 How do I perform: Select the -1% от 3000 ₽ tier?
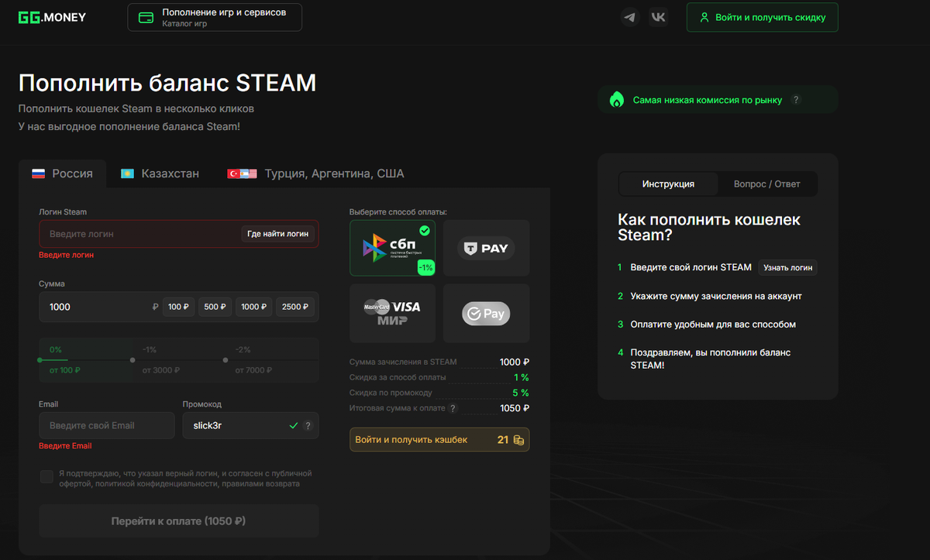(178, 359)
